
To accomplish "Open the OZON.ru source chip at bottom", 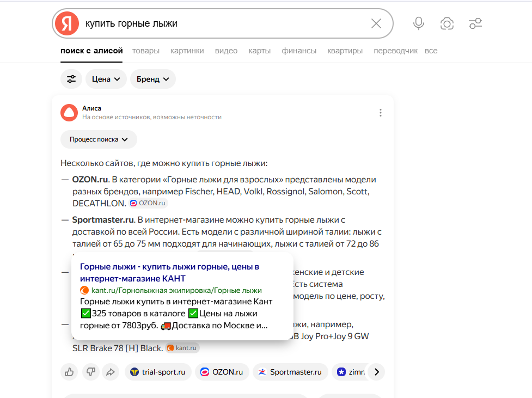I will click(222, 372).
